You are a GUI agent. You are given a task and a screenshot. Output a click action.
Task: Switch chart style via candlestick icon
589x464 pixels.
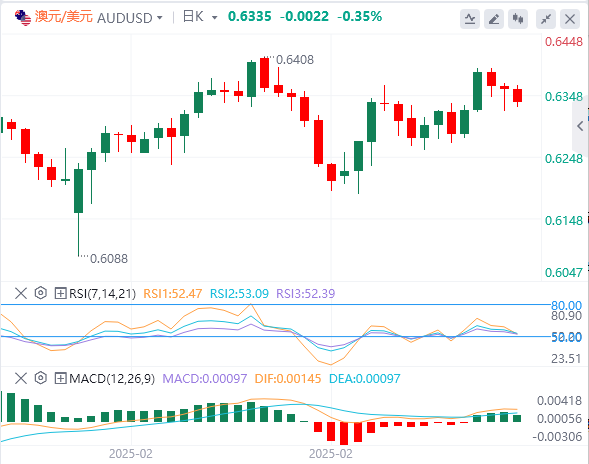[518, 18]
